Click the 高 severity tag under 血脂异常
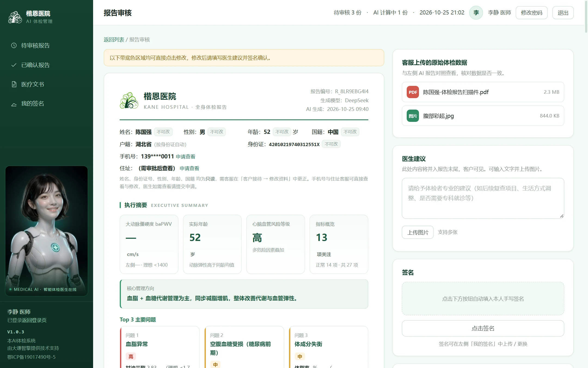Image resolution: width=588 pixels, height=368 pixels. [x=131, y=357]
